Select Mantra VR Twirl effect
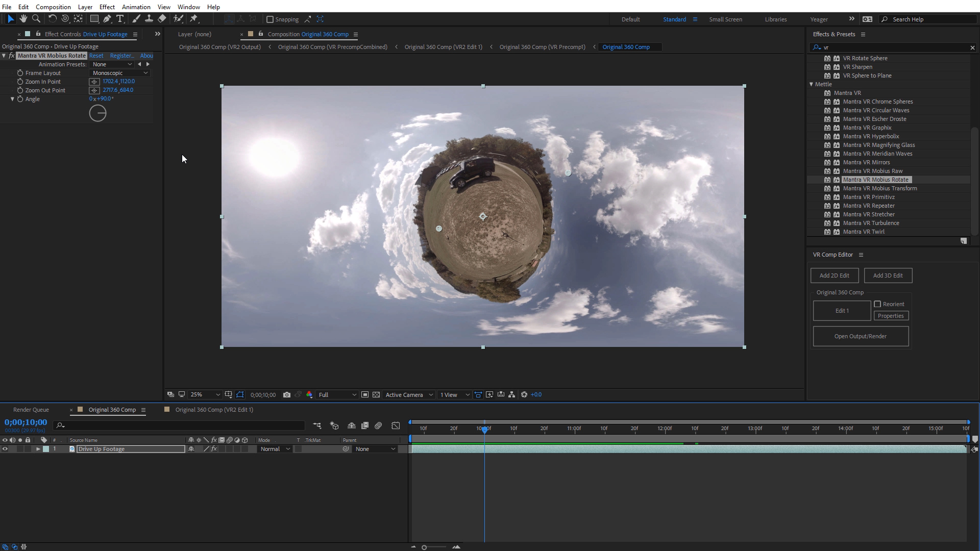Viewport: 980px width, 551px height. click(864, 232)
